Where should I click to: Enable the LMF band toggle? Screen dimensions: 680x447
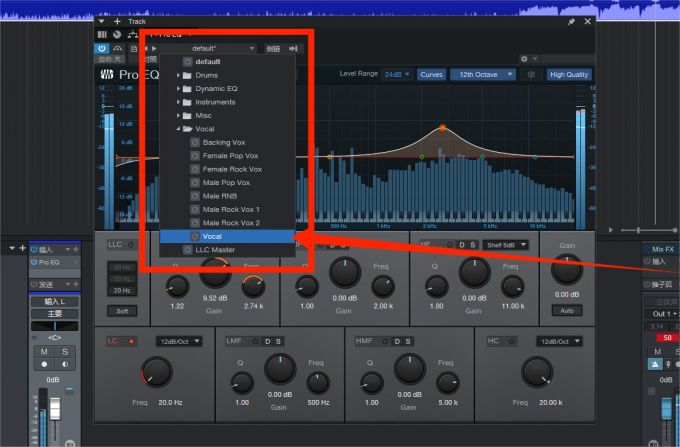[255, 341]
